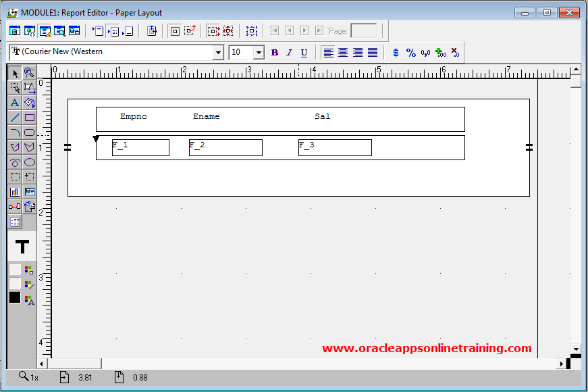Select the Text tool
The width and height of the screenshot is (588, 392).
pyautogui.click(x=14, y=103)
